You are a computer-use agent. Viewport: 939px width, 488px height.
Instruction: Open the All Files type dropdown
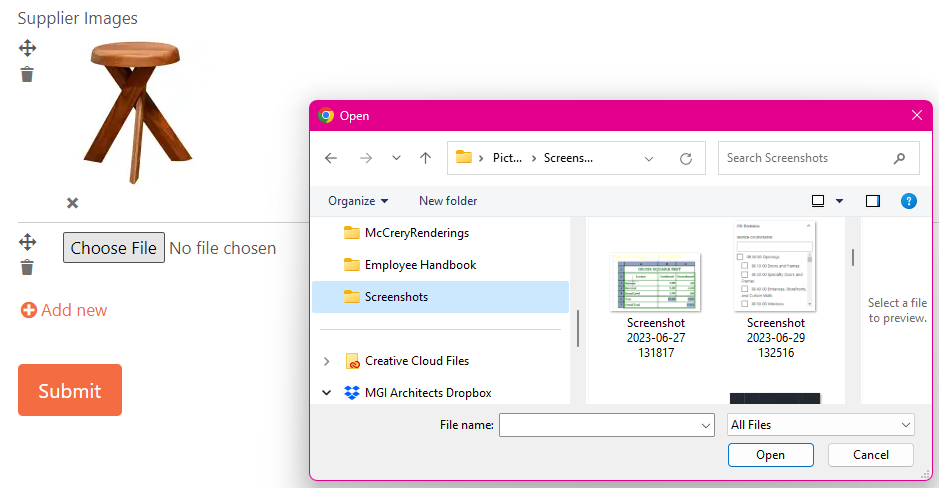(820, 425)
